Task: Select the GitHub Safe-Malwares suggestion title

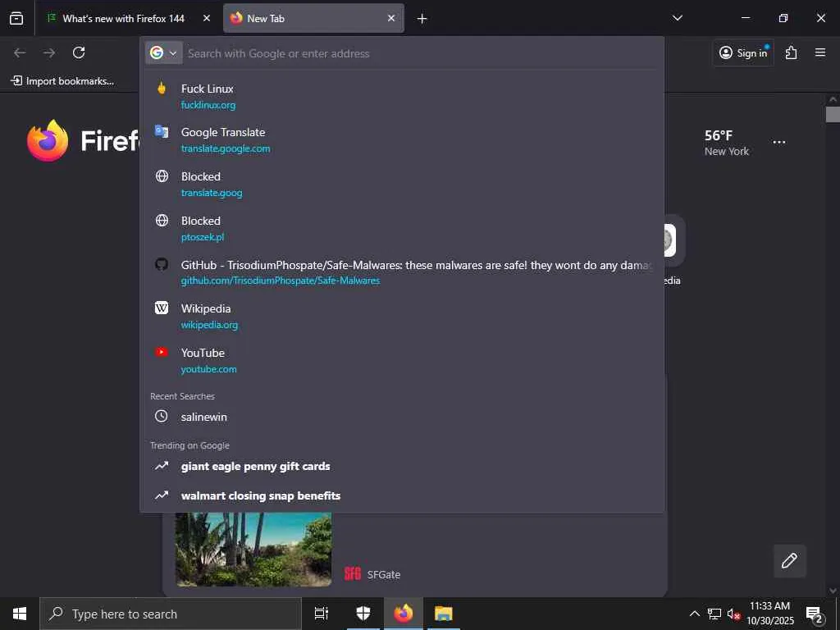Action: pyautogui.click(x=417, y=265)
